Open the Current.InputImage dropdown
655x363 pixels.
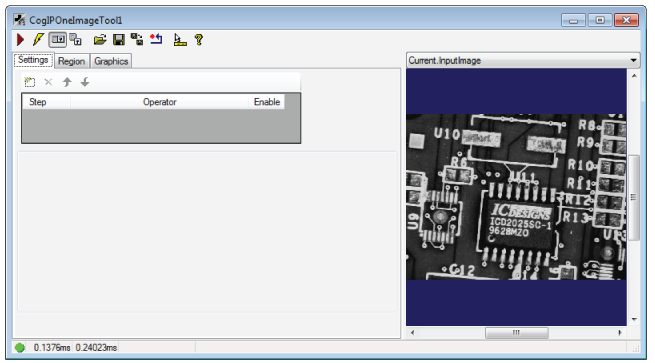coord(523,61)
